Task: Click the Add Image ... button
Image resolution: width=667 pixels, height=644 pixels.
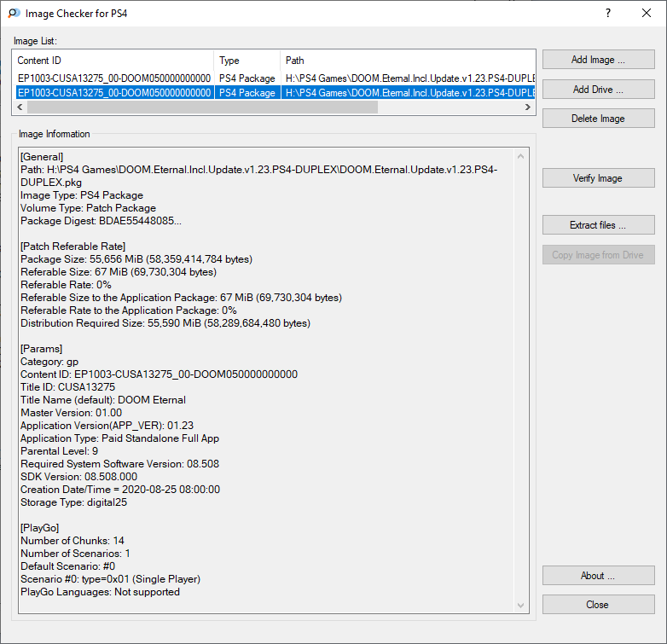Action: click(598, 60)
